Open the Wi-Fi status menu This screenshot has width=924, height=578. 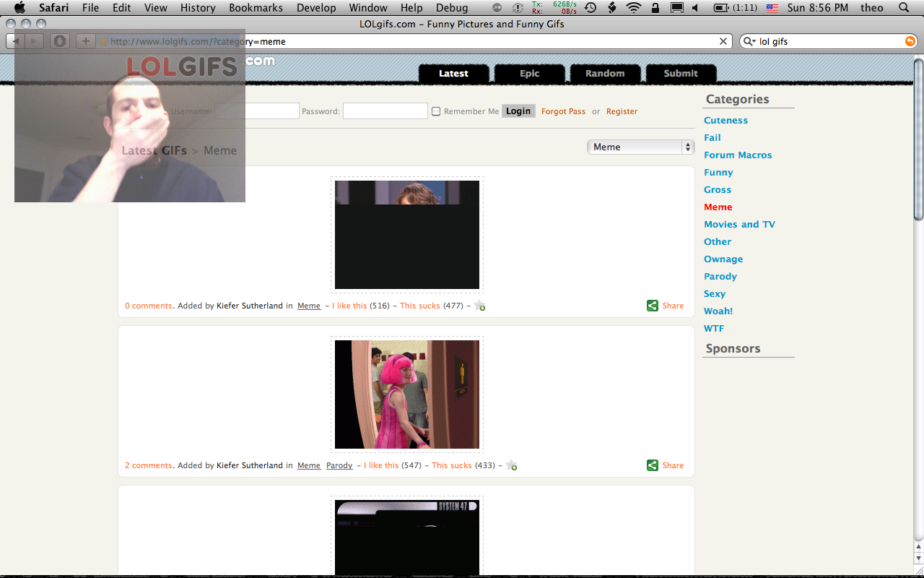634,8
